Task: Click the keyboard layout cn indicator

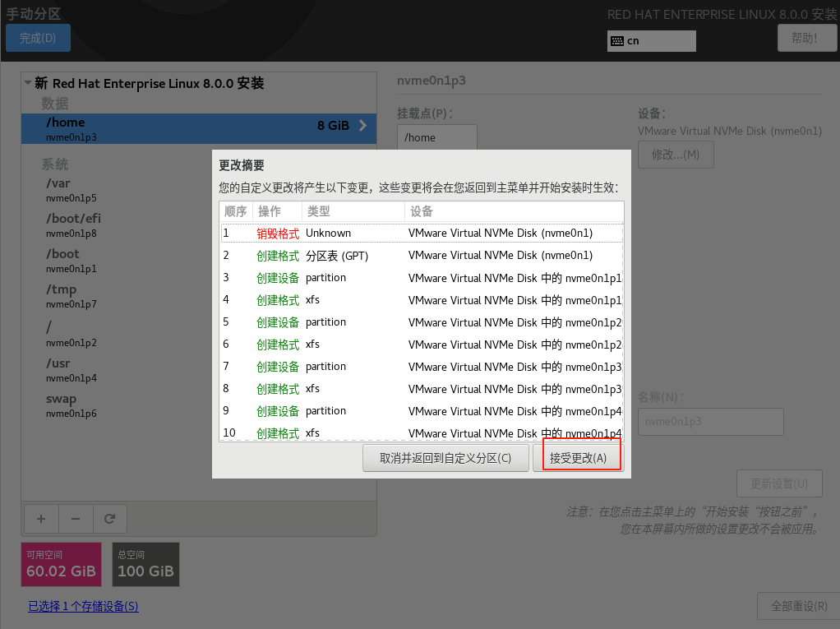Action: coord(652,41)
